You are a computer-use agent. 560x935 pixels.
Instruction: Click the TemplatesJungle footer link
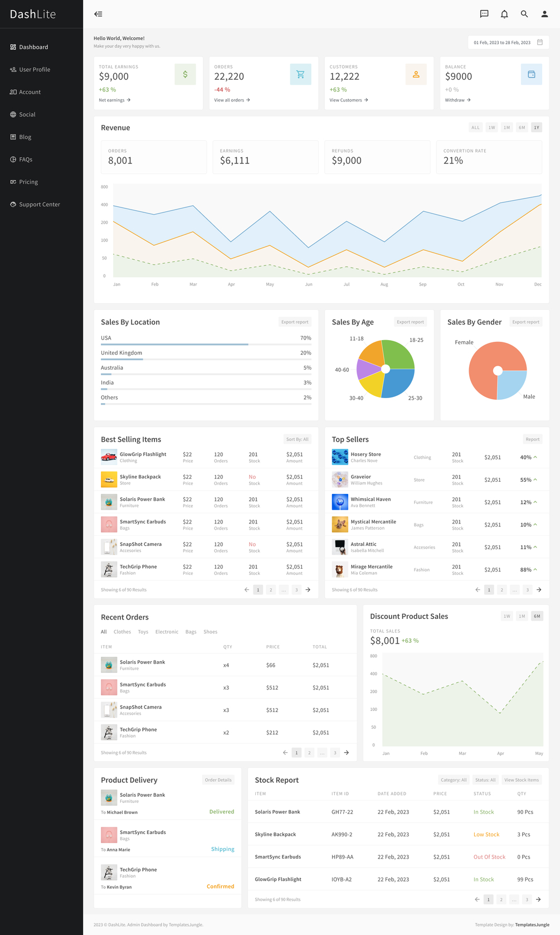pyautogui.click(x=532, y=924)
